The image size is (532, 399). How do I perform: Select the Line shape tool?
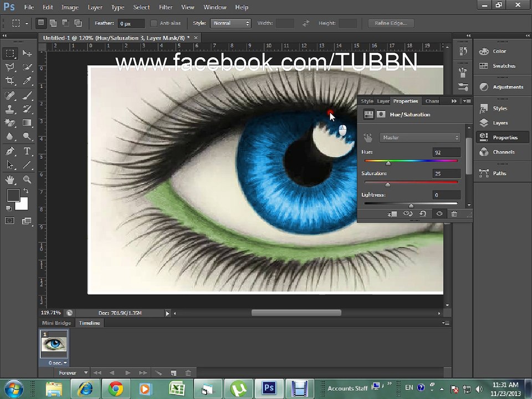(27, 165)
